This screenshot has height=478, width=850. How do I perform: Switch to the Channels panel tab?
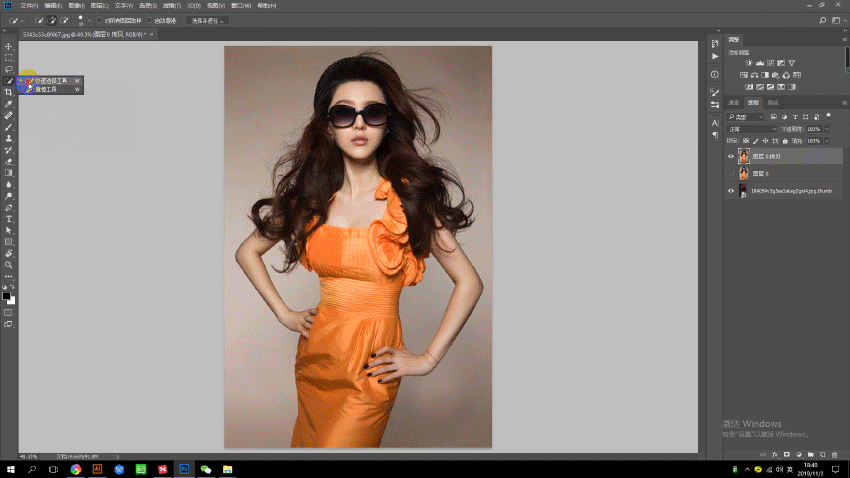[x=733, y=102]
